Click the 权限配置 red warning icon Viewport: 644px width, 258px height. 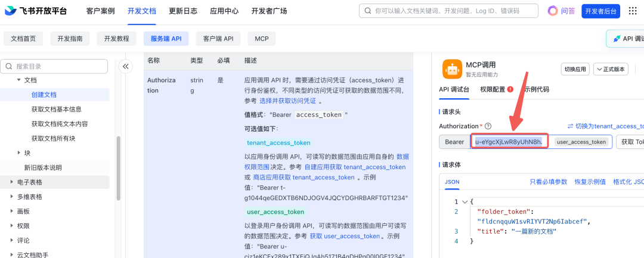click(510, 89)
